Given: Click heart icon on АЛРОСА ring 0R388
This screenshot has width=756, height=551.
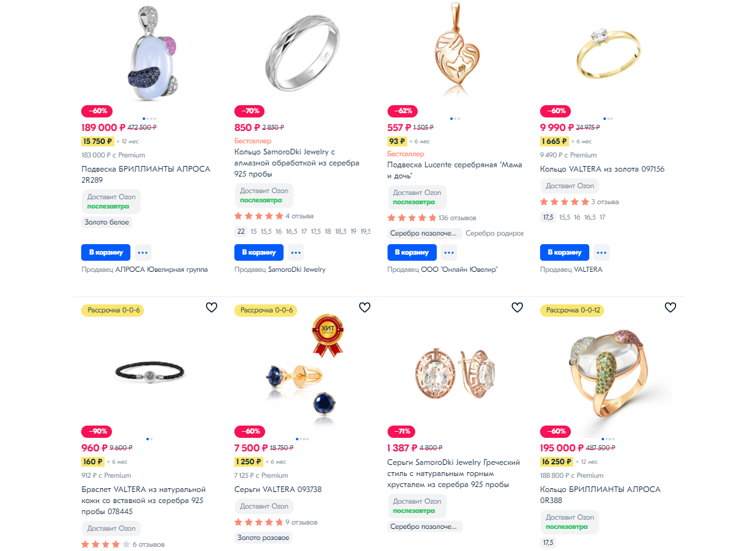Looking at the screenshot, I should pyautogui.click(x=670, y=307).
